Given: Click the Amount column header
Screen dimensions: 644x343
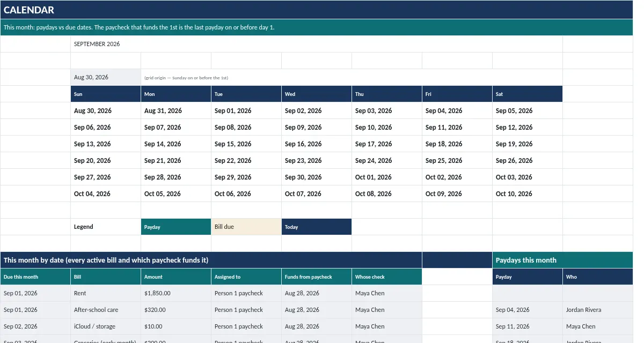Looking at the screenshot, I should click(176, 277).
